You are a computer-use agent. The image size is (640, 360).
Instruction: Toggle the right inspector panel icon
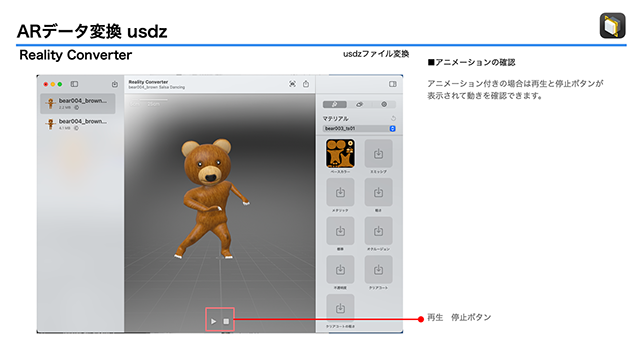393,84
